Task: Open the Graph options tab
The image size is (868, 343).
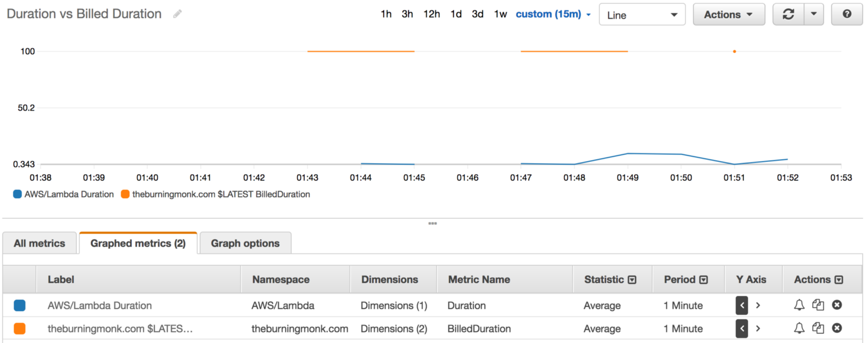Action: coord(245,243)
